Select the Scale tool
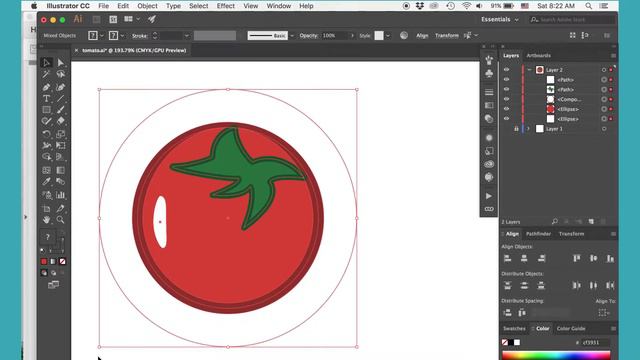Screen dimensions: 640x360 pos(60,134)
